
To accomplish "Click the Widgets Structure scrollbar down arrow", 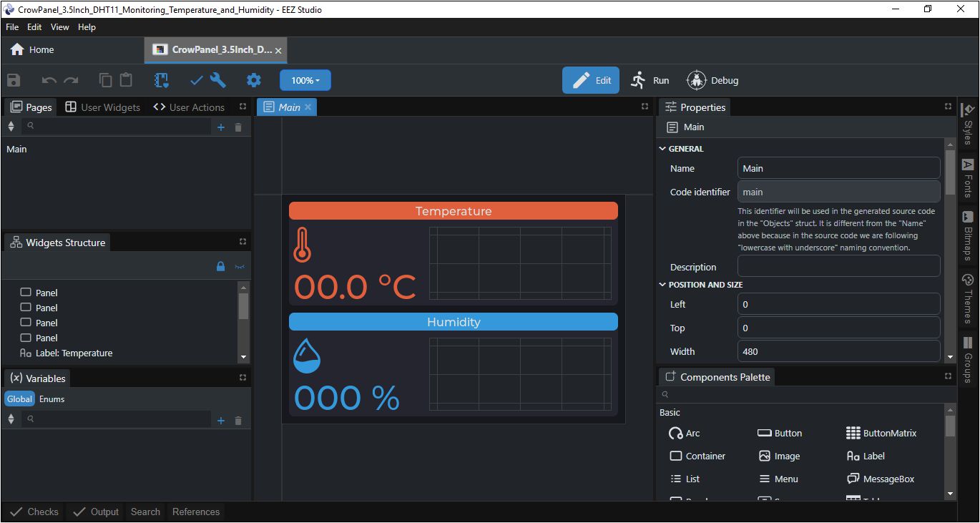I will point(243,356).
